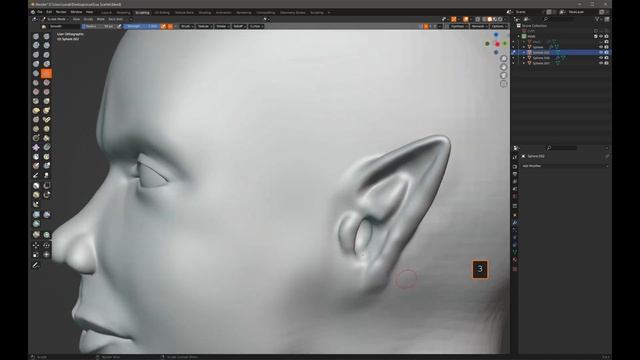This screenshot has width=640, height=360.
Task: Click the brush Strength slider
Action: point(141,26)
